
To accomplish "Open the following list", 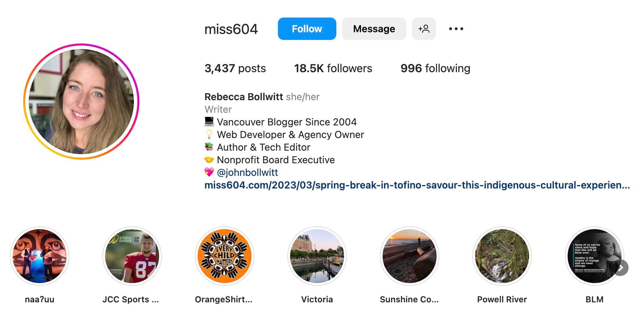I will tap(435, 68).
